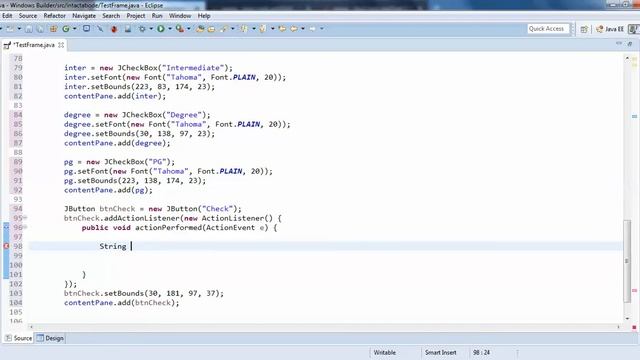
Task: Click the Open Type toolbar icon
Action: (x=211, y=29)
